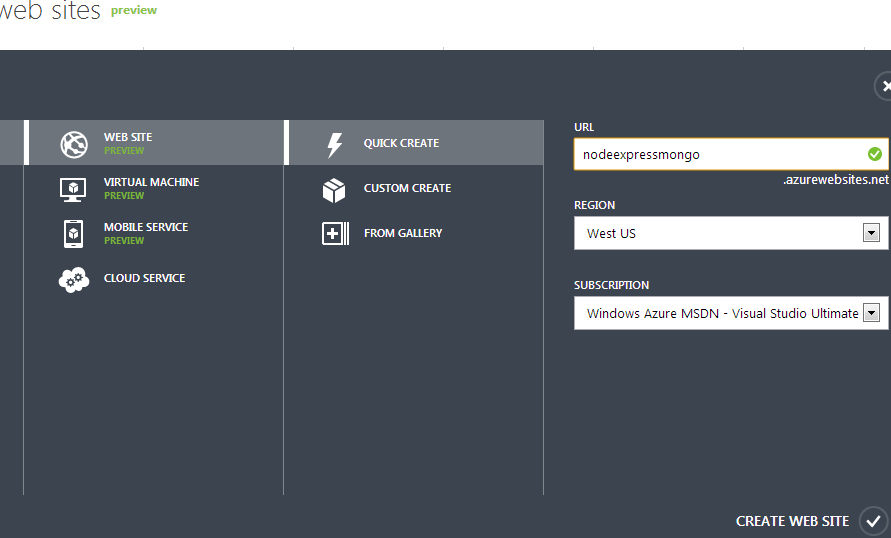The image size is (891, 538).
Task: Select the Quick Create lightning bolt icon
Action: pos(335,145)
